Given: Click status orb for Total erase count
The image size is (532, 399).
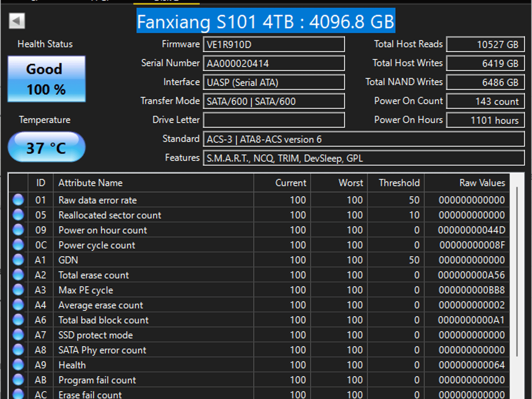Looking at the screenshot, I should [x=18, y=275].
